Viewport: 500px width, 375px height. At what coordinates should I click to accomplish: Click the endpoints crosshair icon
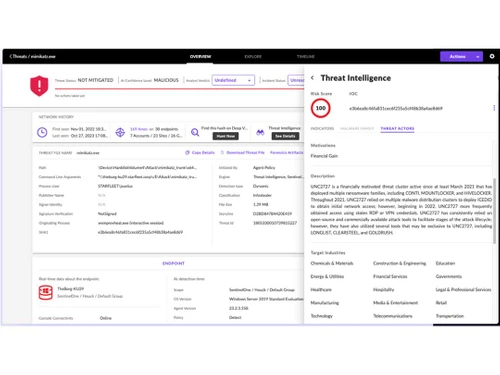120,132
